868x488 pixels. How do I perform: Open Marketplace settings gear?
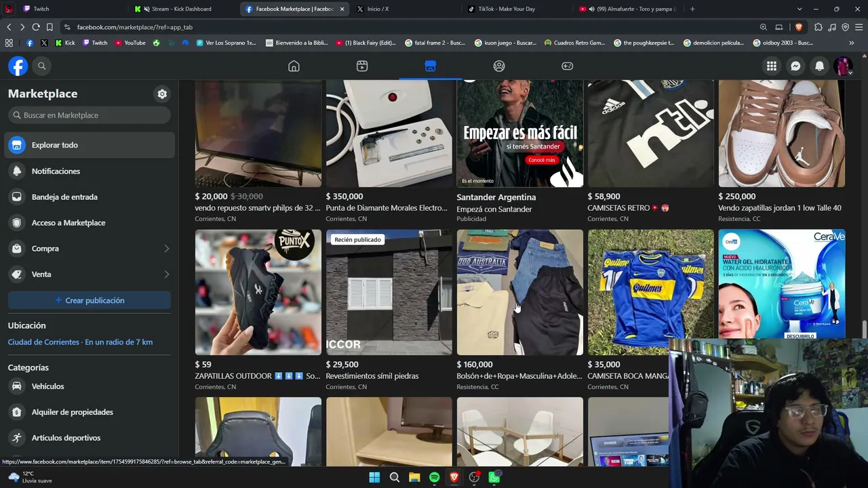(162, 94)
